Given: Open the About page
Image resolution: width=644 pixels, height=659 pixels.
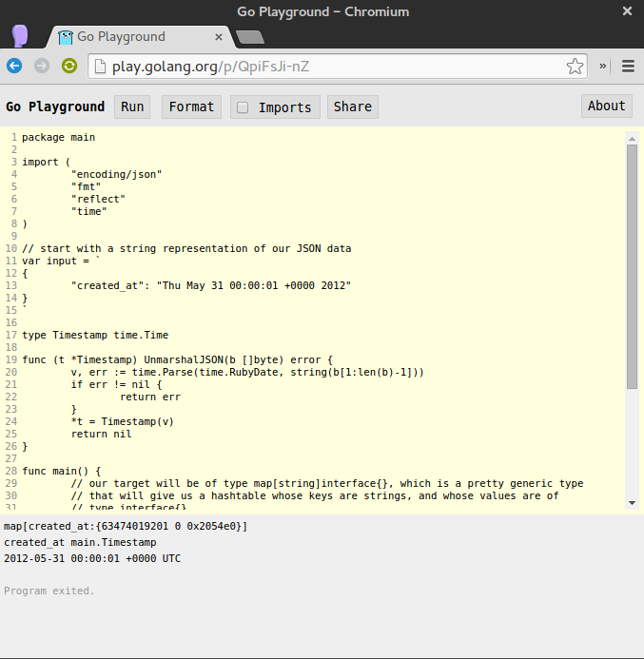Looking at the screenshot, I should point(607,106).
